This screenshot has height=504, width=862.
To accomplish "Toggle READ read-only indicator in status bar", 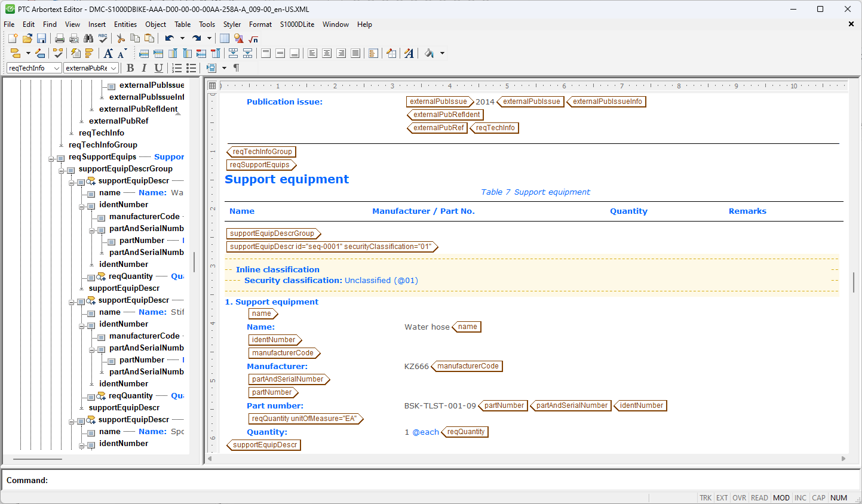I will [x=759, y=498].
